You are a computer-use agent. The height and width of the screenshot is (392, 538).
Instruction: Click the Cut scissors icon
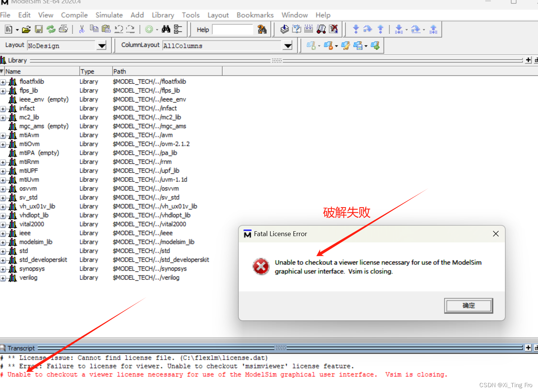[x=82, y=29]
